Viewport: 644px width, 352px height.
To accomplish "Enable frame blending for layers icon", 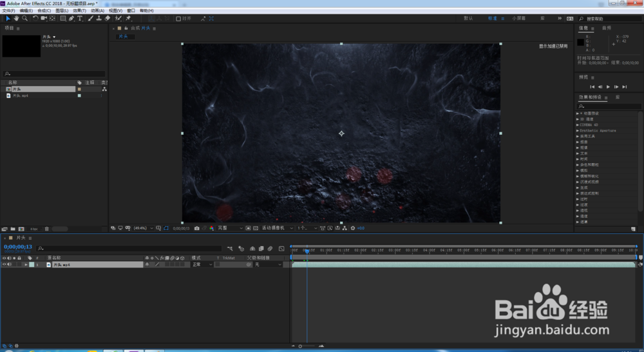I will [261, 248].
